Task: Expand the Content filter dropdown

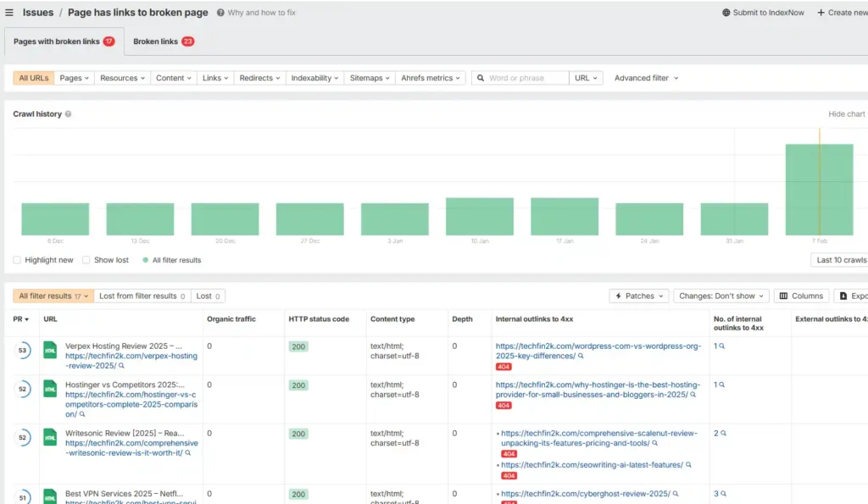Action: click(x=173, y=78)
